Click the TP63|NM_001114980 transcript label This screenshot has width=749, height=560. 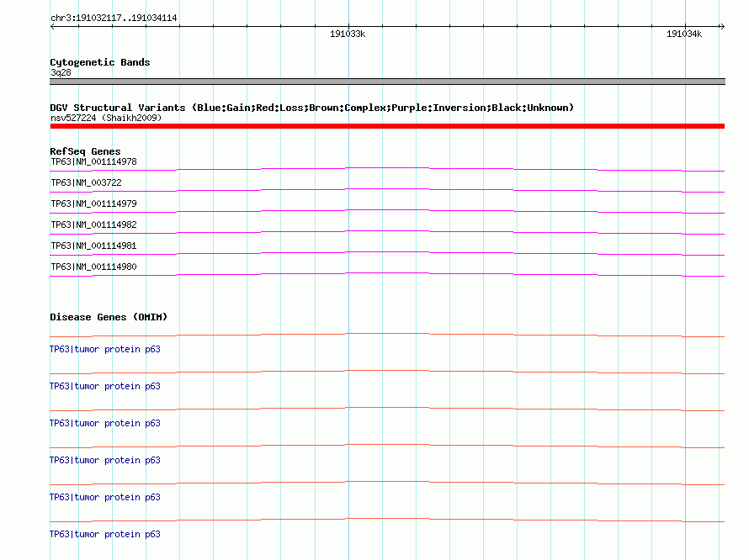point(93,267)
